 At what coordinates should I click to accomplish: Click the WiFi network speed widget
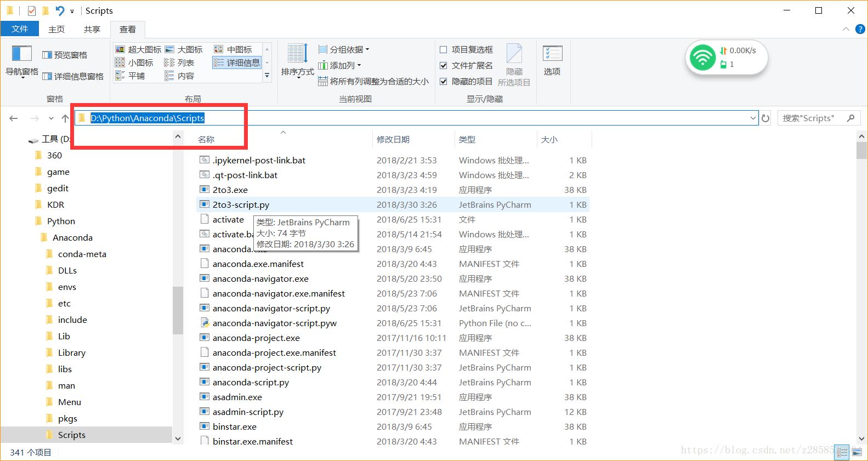point(726,57)
